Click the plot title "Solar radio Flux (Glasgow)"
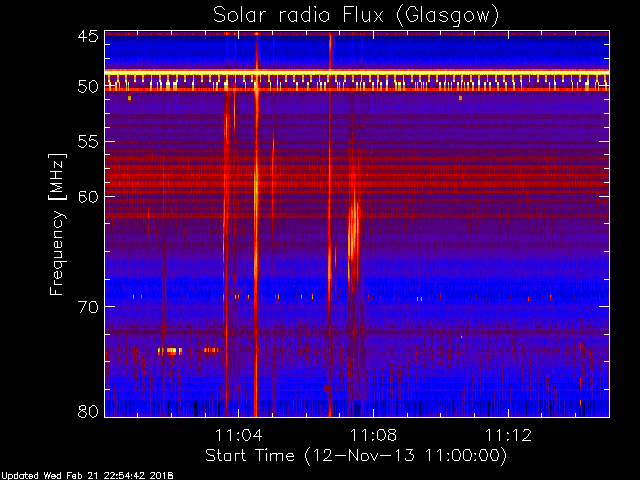Viewport: 640px width, 480px height. tap(356, 16)
